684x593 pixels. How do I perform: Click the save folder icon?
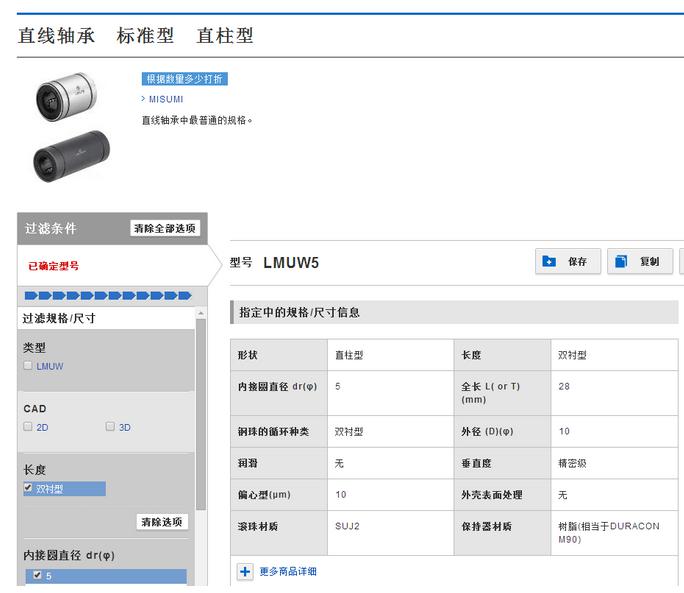549,262
